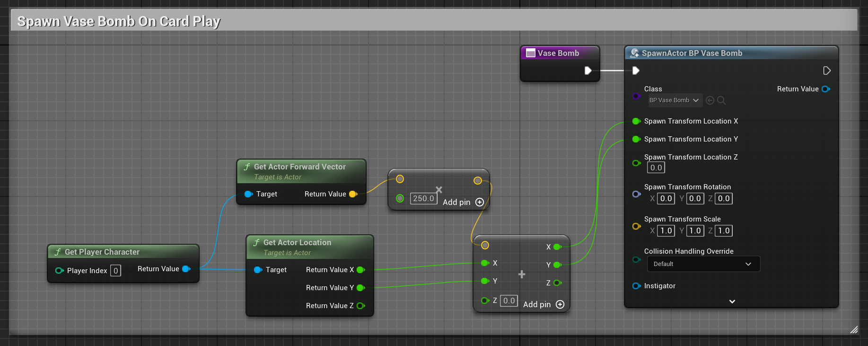
Task: Edit the Spawn Transform Rotation Y field
Action: coord(695,199)
